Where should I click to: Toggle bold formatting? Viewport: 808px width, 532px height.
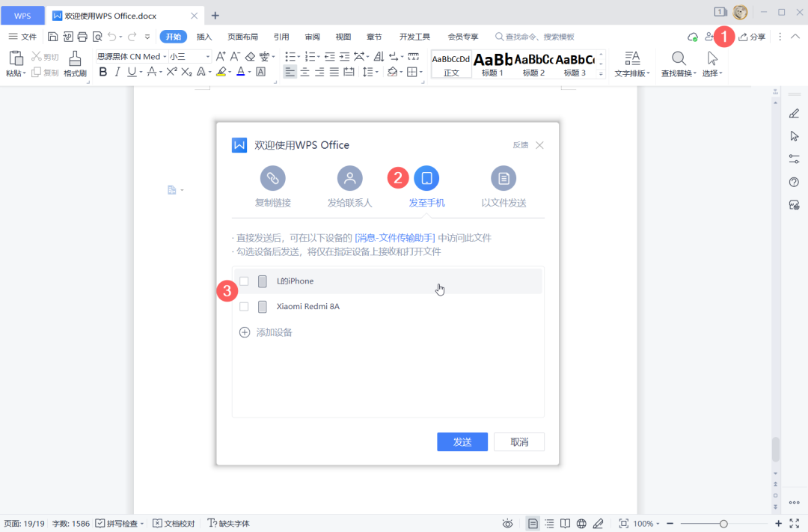point(103,72)
